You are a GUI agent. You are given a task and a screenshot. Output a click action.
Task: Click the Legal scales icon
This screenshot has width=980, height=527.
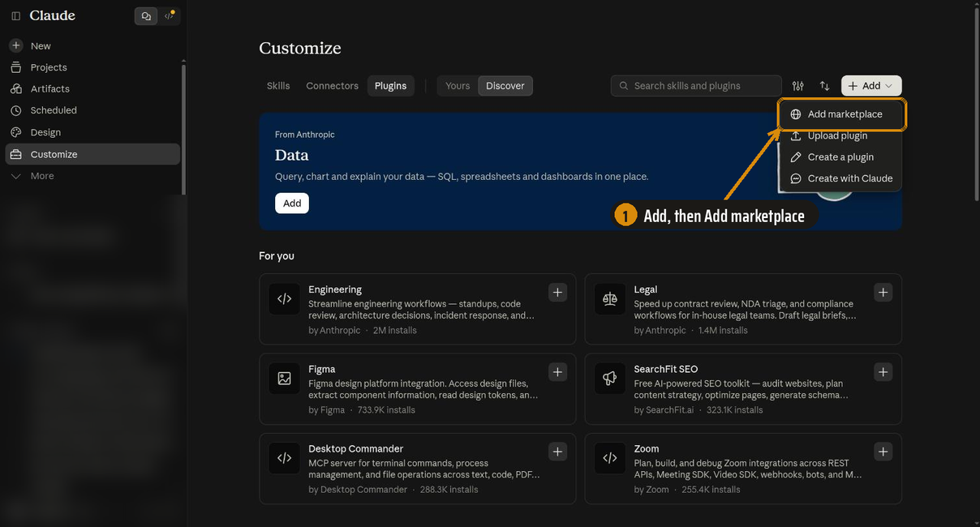(610, 299)
